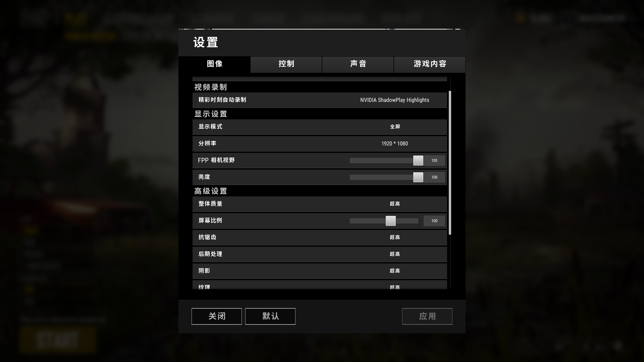Click the settings list vertical scrollbar
The height and width of the screenshot is (362, 644).
point(450,163)
